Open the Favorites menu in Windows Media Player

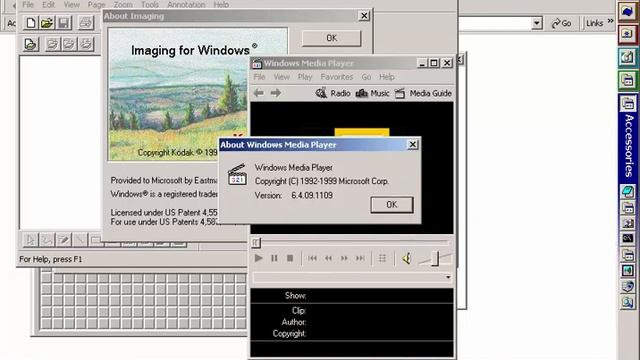(337, 77)
